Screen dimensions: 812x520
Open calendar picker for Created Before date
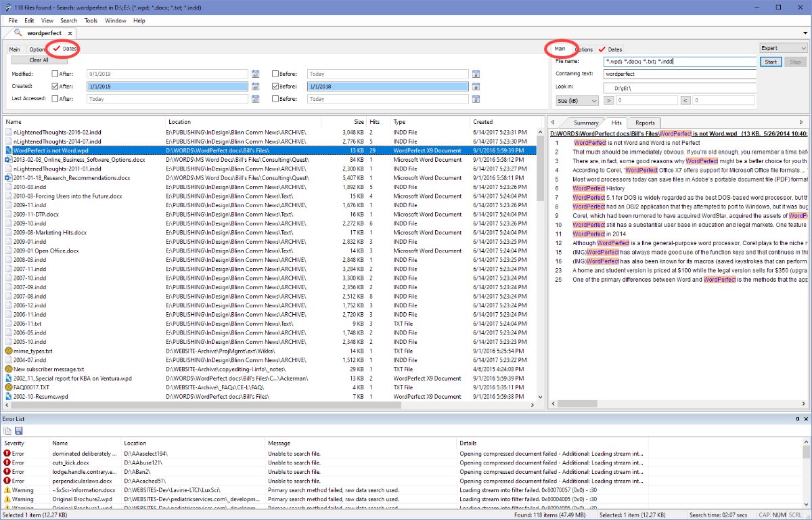(475, 86)
